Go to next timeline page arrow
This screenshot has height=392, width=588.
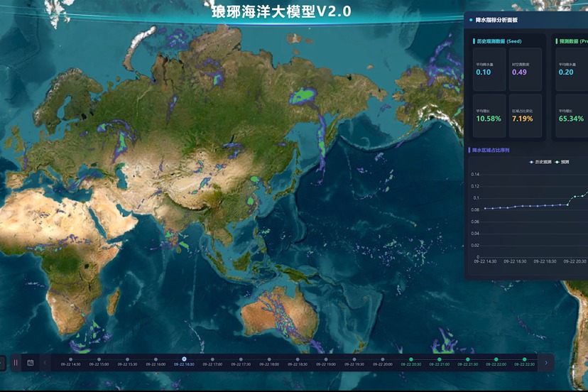(x=546, y=363)
